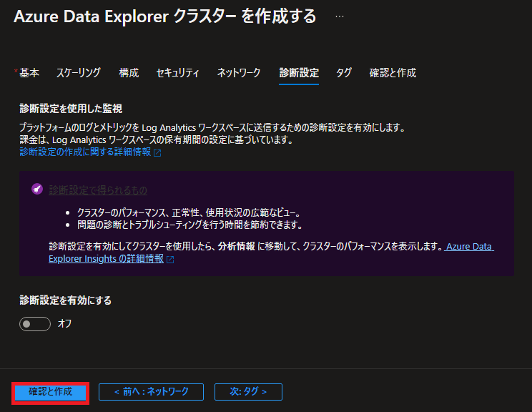Image resolution: width=532 pixels, height=412 pixels.
Task: Select the セキュリティ tab
Action: pyautogui.click(x=177, y=73)
